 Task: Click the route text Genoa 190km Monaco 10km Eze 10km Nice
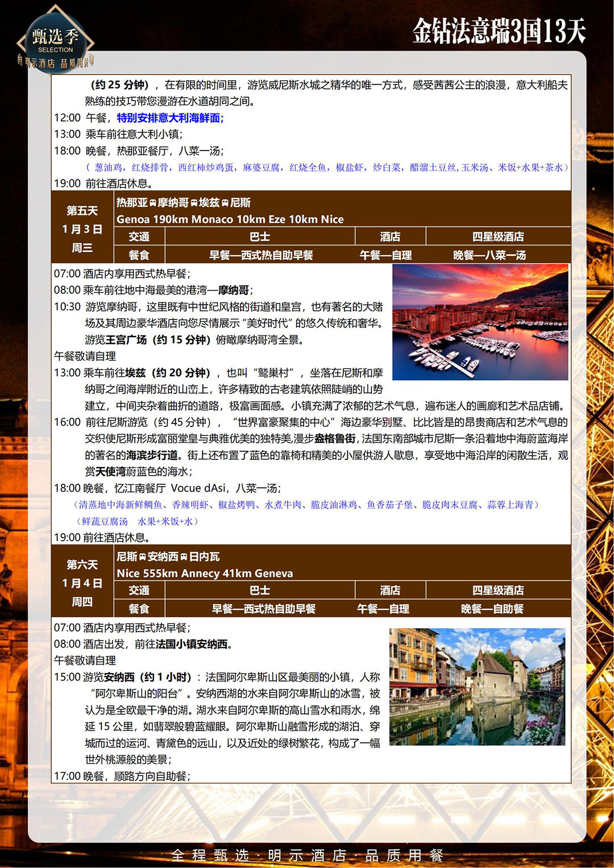[230, 219]
